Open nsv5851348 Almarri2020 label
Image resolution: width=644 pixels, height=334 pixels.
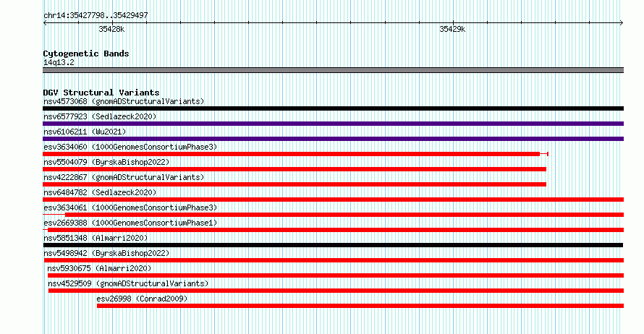(x=96, y=238)
